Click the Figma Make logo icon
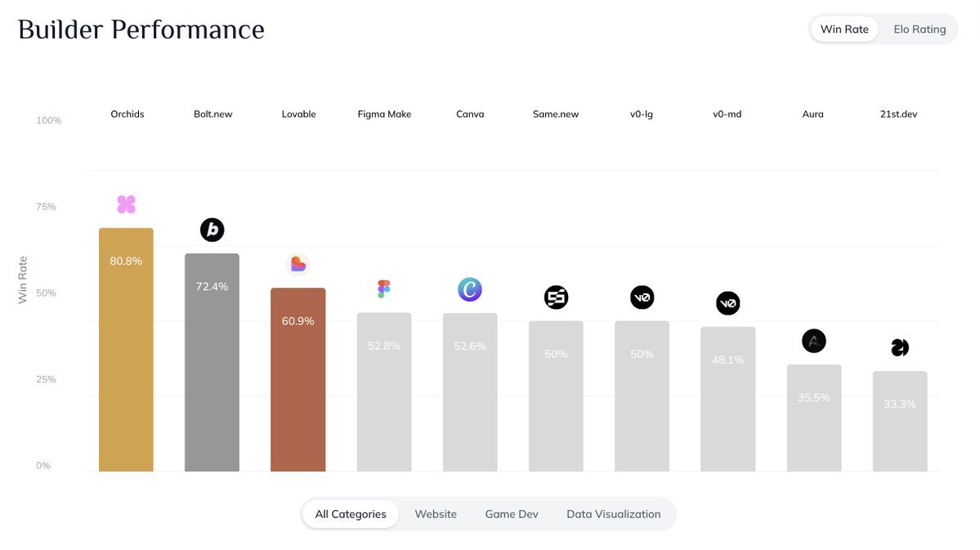Viewport: 980px width, 550px height. click(384, 289)
